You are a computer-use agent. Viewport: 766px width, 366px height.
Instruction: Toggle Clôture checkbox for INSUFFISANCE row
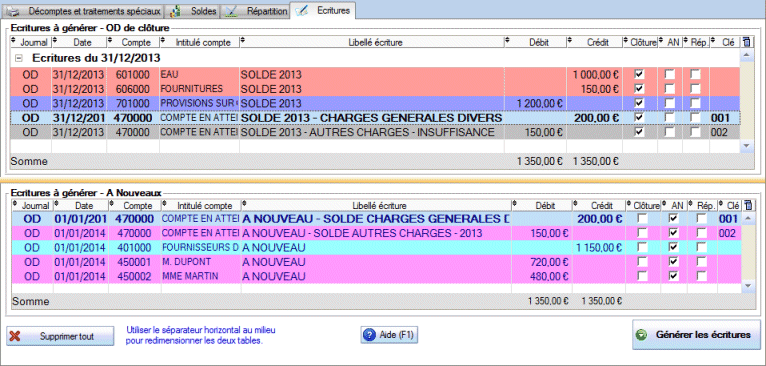[639, 132]
